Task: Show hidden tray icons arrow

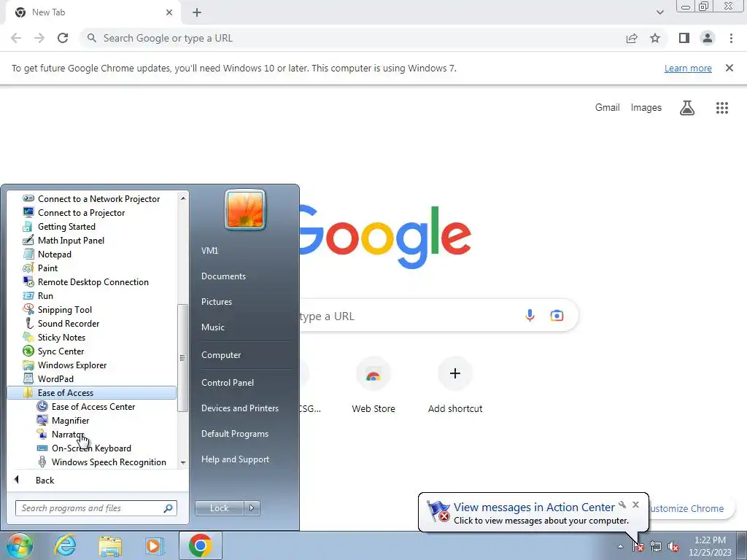Action: (620, 546)
